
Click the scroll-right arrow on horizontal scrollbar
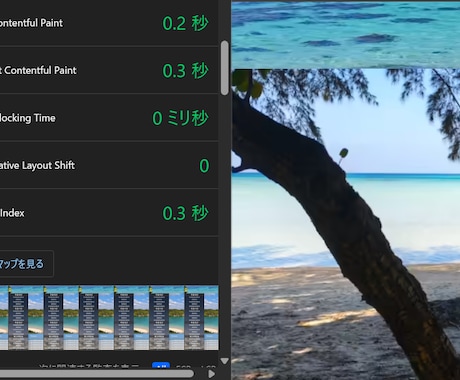pos(211,374)
